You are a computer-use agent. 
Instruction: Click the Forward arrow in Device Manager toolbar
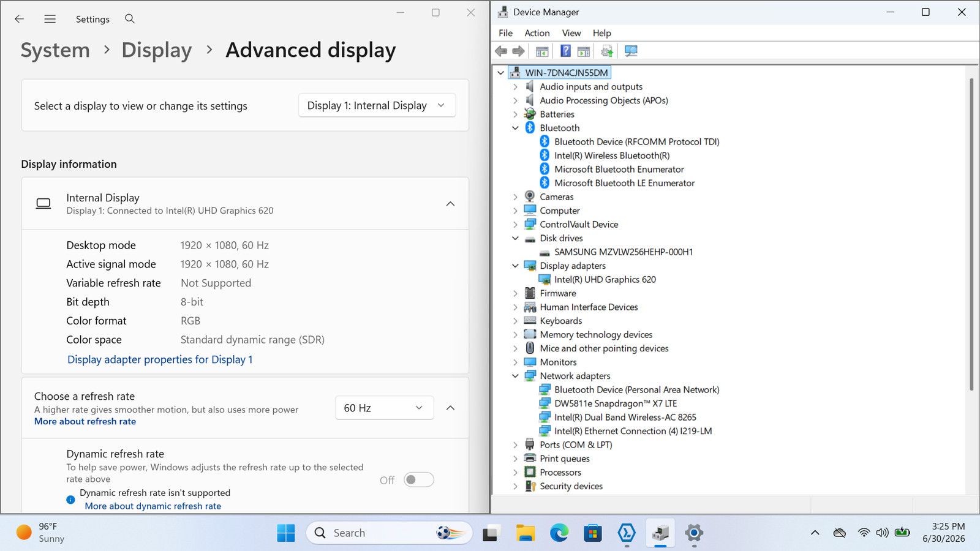pos(518,51)
